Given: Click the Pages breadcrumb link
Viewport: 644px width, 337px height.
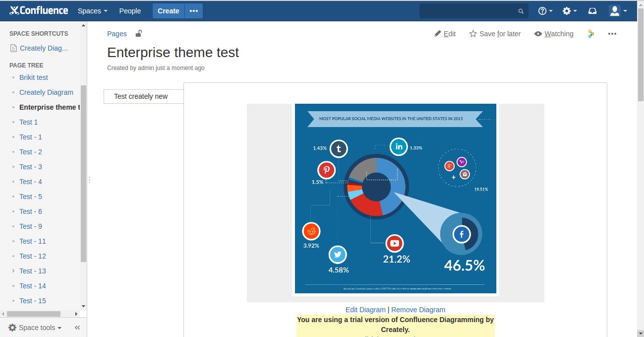Looking at the screenshot, I should pos(117,34).
